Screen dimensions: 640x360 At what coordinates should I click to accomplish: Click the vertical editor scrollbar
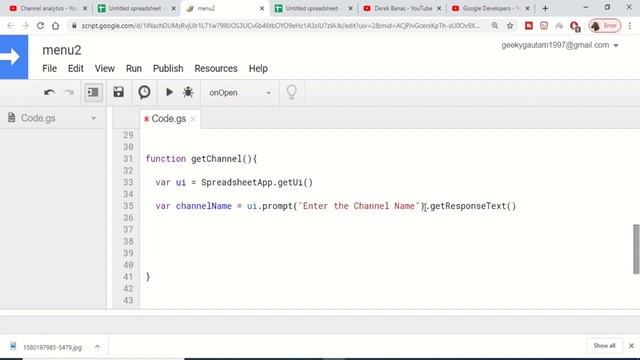[636, 249]
